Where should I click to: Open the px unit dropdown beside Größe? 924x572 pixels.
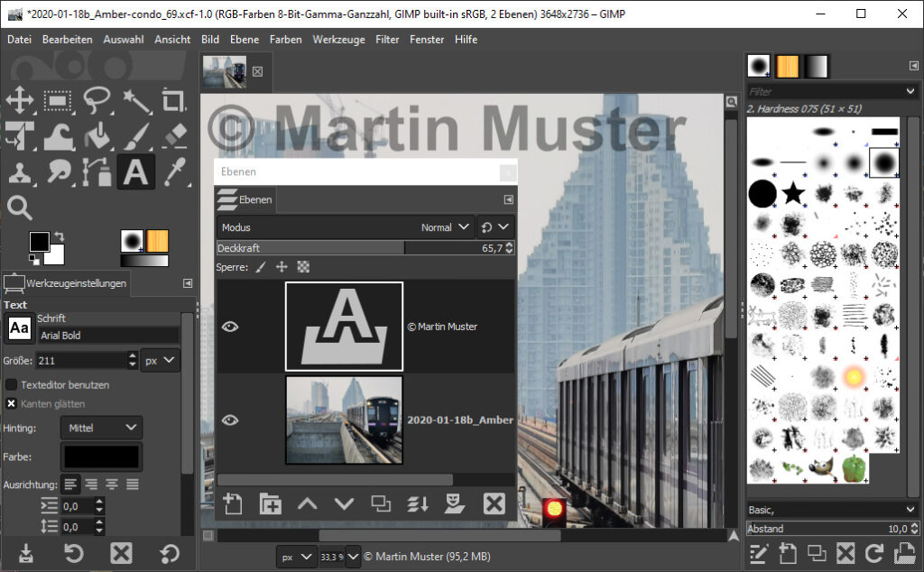161,360
